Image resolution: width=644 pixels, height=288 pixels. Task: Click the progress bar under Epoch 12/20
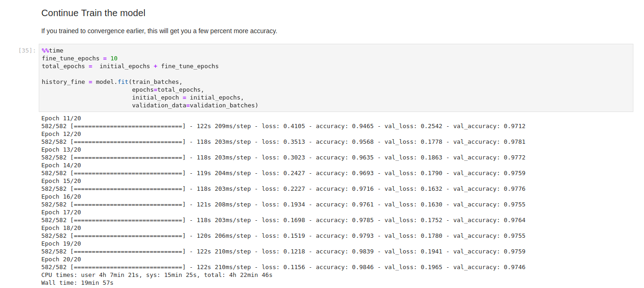click(128, 142)
